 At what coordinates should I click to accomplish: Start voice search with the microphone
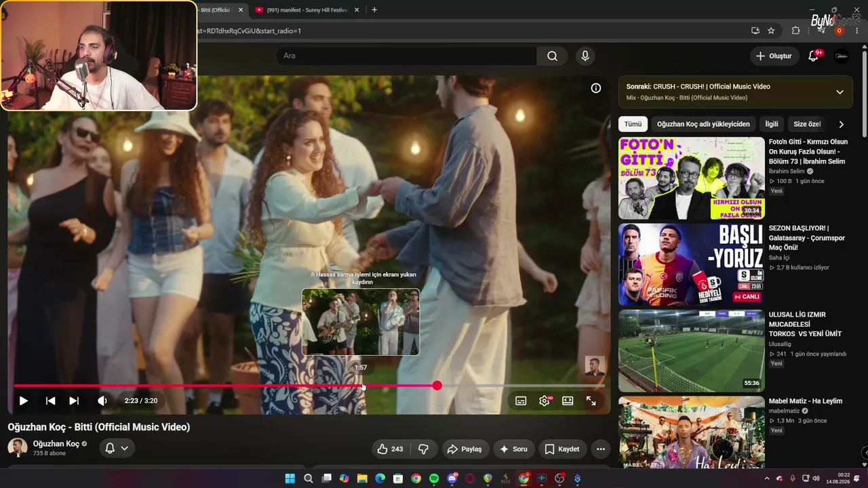585,56
